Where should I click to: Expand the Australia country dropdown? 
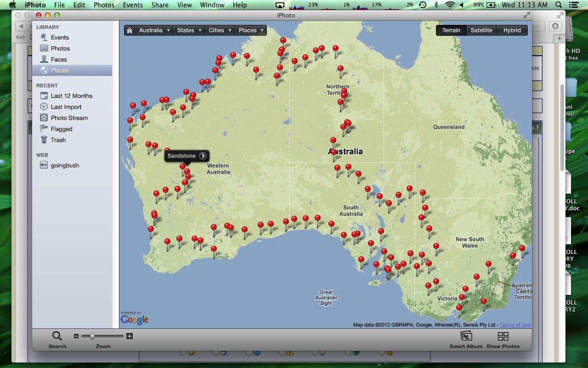point(154,30)
